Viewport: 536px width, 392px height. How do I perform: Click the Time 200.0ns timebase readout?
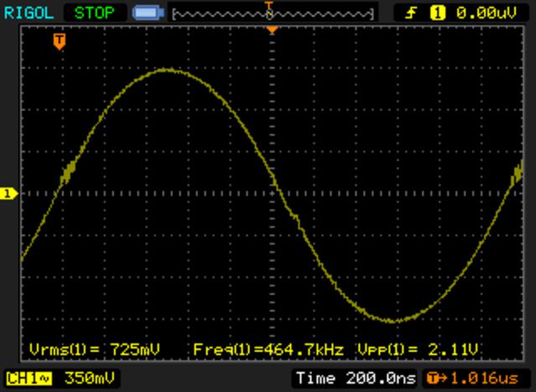coord(356,379)
